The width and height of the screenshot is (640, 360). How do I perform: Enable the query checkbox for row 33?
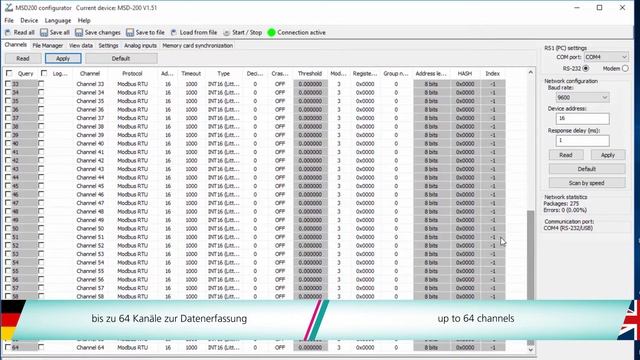click(x=8, y=84)
